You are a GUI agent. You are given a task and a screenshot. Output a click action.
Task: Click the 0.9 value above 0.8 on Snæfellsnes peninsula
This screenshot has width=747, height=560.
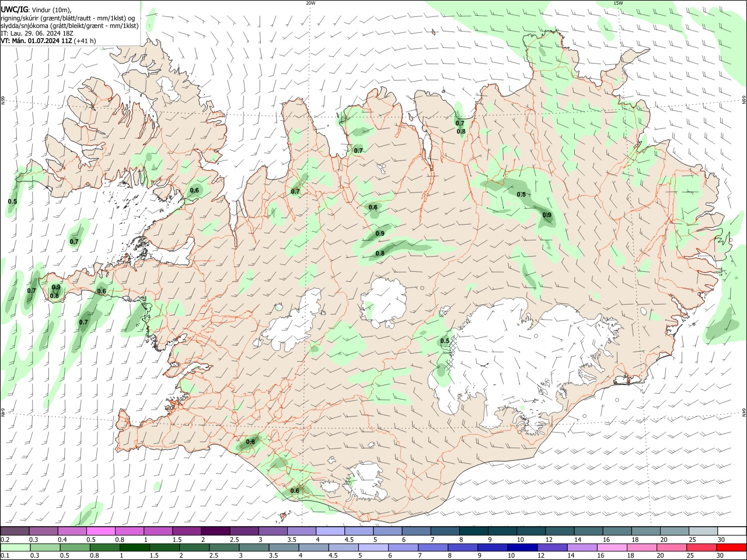coord(56,287)
